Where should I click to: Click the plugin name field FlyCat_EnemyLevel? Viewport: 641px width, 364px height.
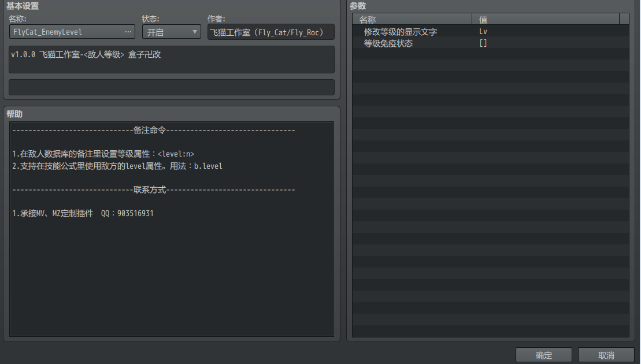72,32
